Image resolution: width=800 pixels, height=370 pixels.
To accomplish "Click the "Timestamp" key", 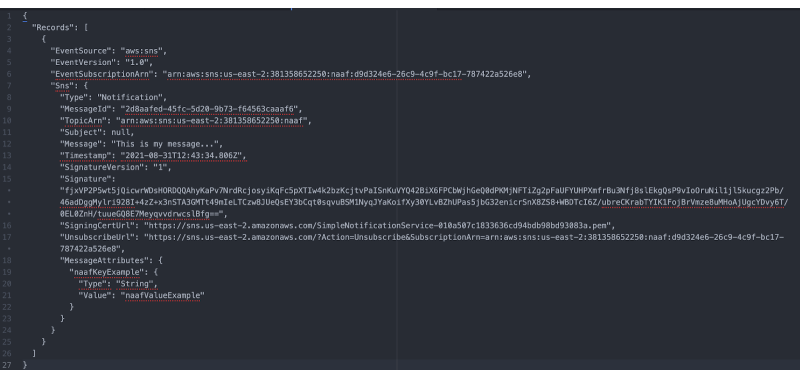I will [85, 156].
